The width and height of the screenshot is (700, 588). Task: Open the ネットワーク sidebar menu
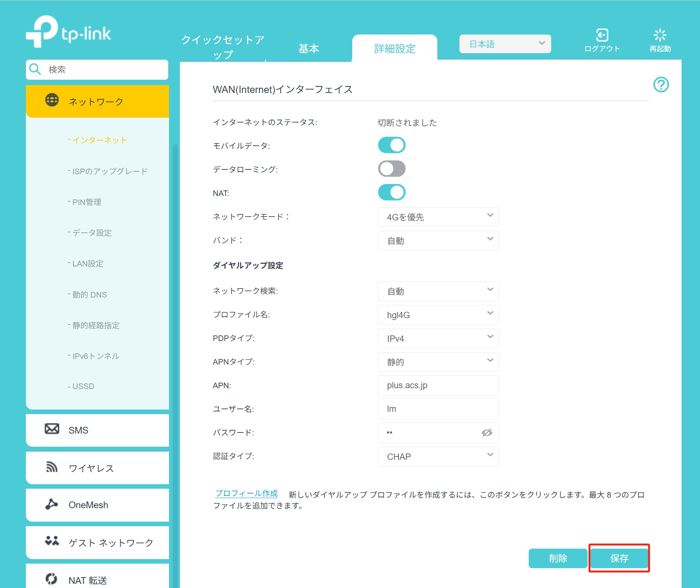[x=97, y=101]
